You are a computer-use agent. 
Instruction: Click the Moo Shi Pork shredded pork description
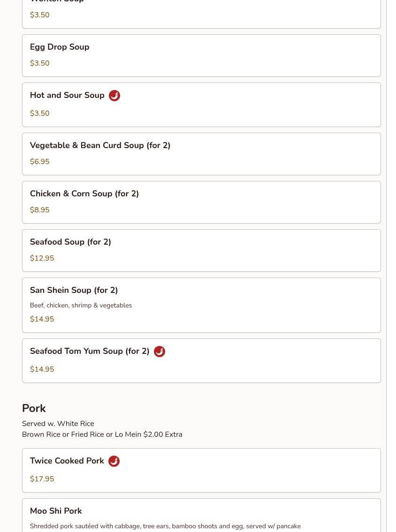pyautogui.click(x=166, y=526)
